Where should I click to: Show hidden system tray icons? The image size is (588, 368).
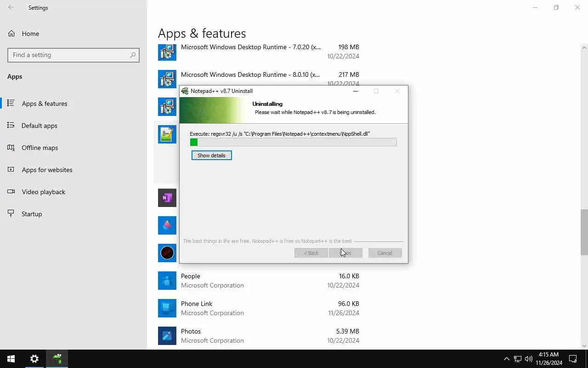click(507, 359)
